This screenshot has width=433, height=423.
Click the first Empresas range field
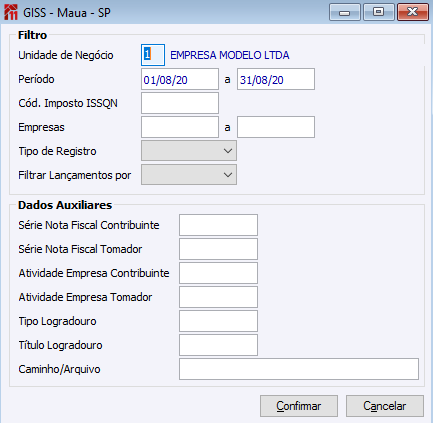click(x=180, y=127)
